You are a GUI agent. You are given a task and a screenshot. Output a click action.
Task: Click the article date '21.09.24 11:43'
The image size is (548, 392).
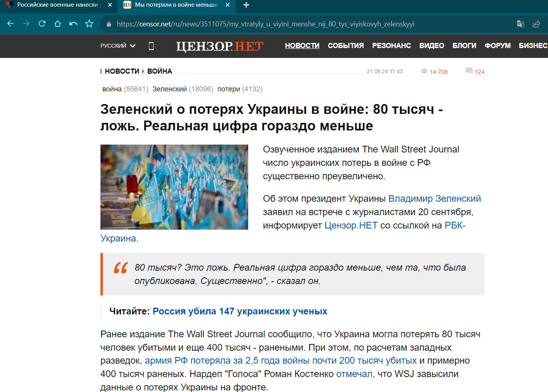(x=385, y=71)
